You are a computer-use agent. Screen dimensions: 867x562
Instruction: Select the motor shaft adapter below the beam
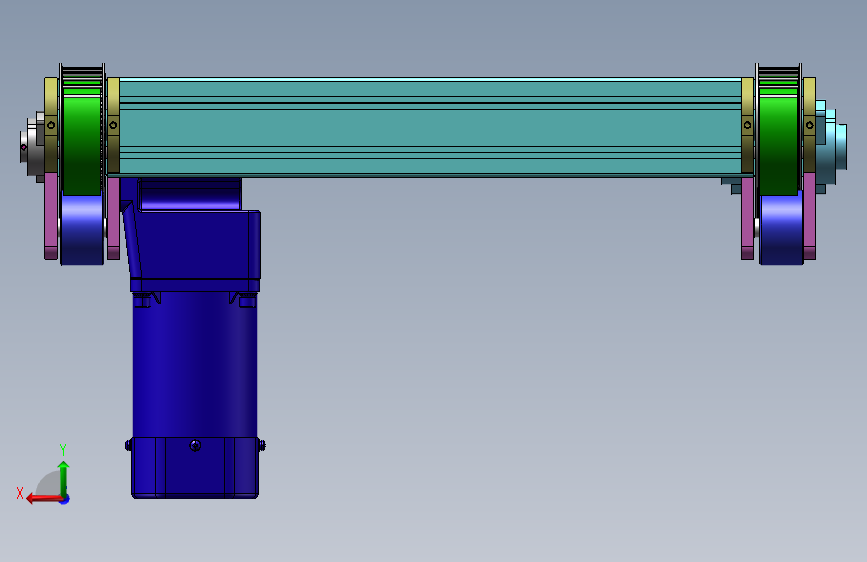[190, 195]
